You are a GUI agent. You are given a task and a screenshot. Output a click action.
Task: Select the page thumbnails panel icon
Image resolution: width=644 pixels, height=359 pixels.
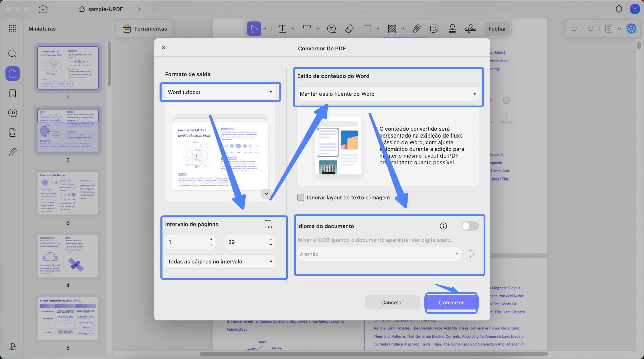point(12,73)
